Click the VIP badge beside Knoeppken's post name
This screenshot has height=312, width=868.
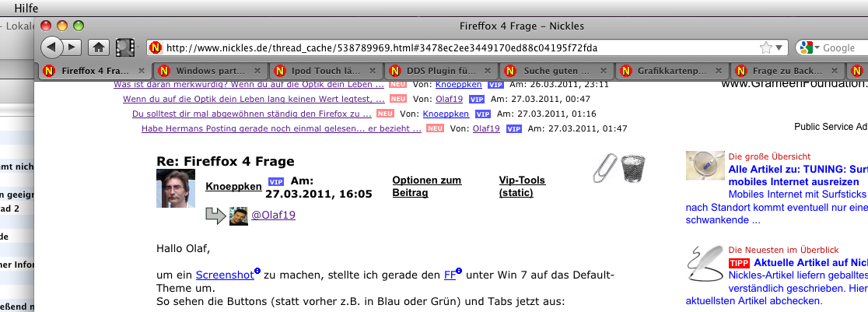pyautogui.click(x=275, y=182)
